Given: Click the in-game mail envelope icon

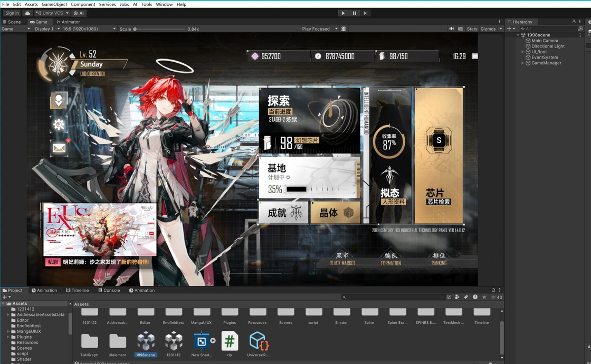Looking at the screenshot, I should [x=59, y=148].
